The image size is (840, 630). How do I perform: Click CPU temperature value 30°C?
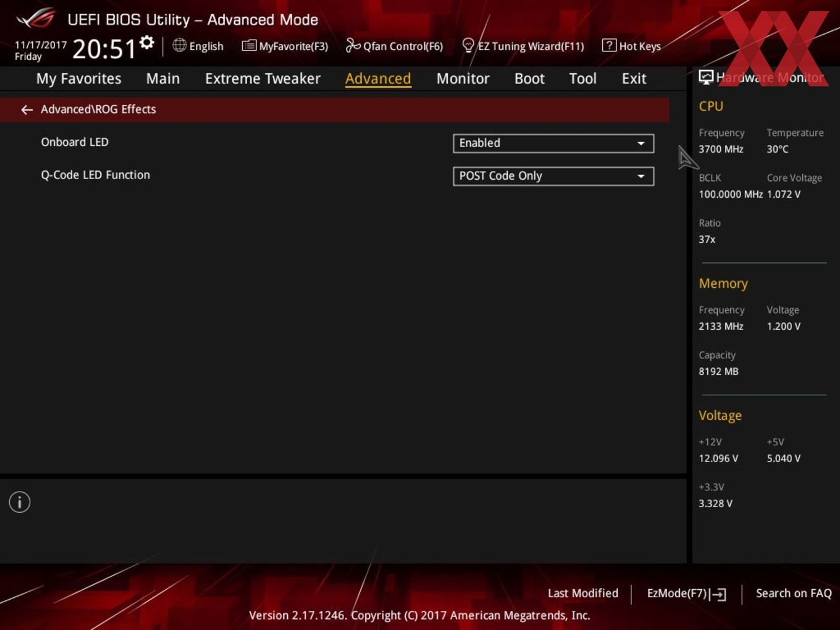(778, 149)
